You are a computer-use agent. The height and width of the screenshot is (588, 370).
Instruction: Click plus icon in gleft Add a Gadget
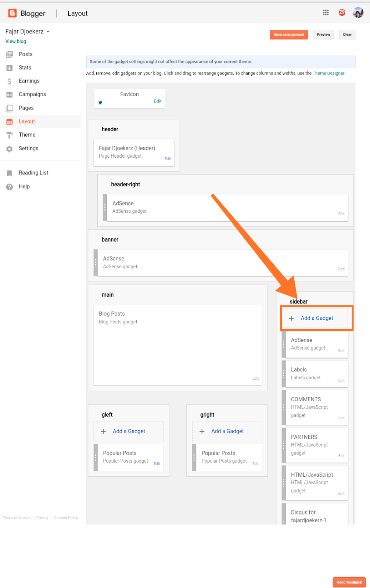click(103, 431)
